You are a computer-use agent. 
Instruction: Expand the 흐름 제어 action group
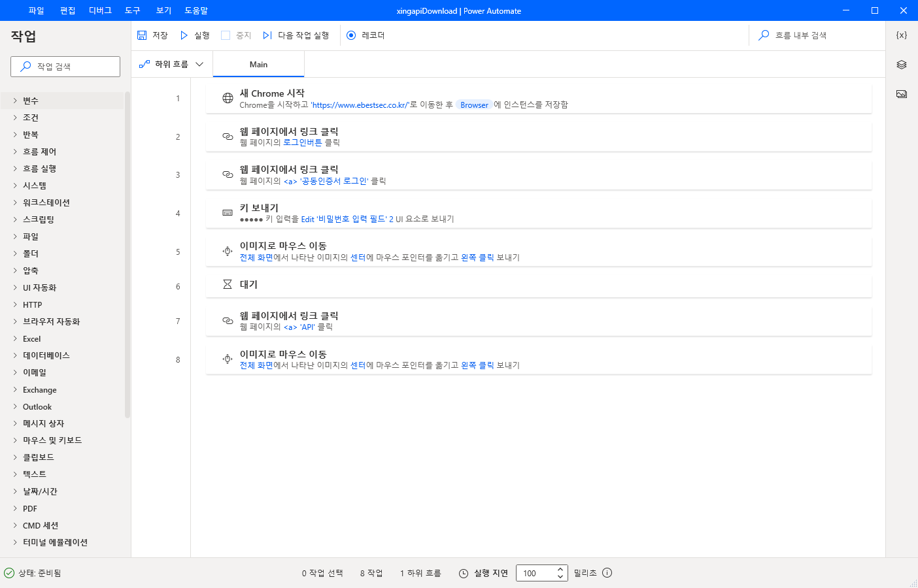click(x=15, y=152)
